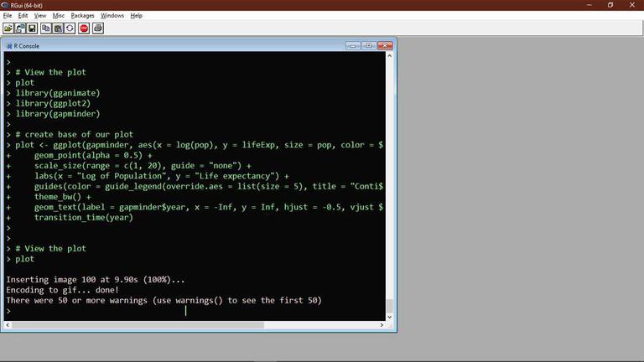Screen dimensions: 644x362
Task: Open the View menu
Action: tap(40, 16)
